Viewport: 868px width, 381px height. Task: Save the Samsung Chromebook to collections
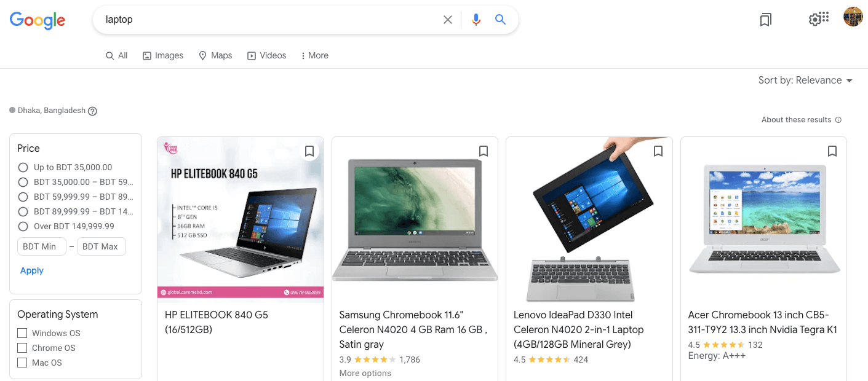484,151
